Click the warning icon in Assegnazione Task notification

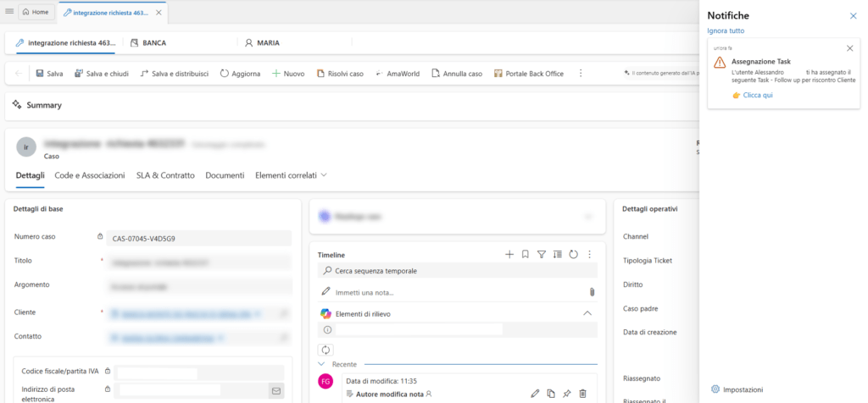pyautogui.click(x=719, y=62)
